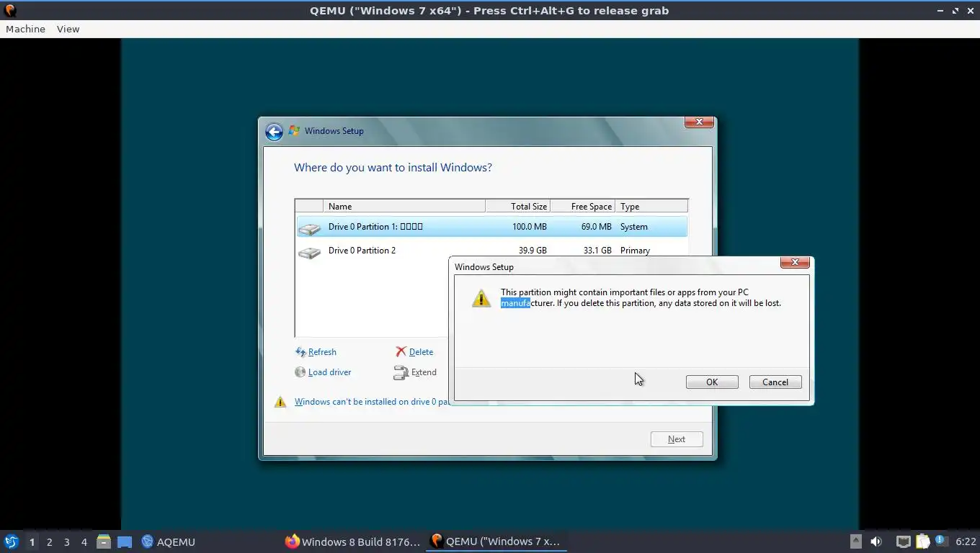This screenshot has width=980, height=553.
Task: Click the Load driver disc icon
Action: click(x=300, y=372)
